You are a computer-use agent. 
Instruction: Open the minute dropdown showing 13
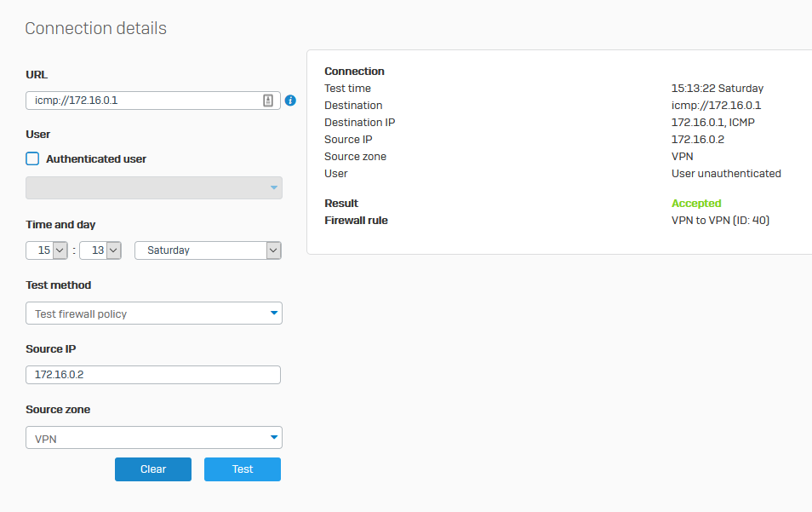[100, 250]
